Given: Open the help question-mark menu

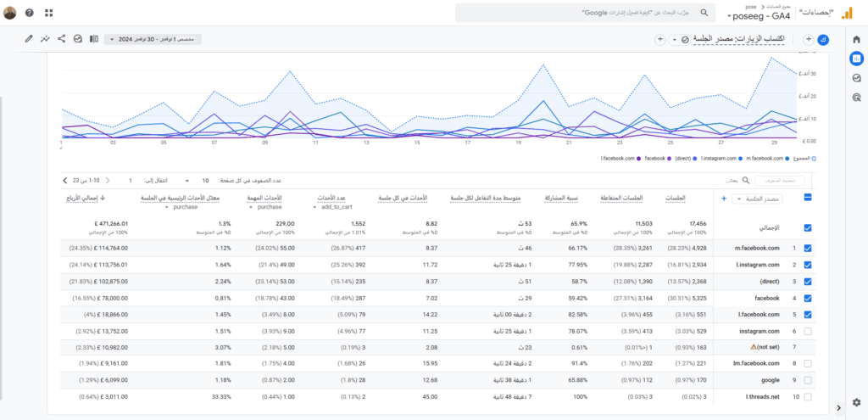Looking at the screenshot, I should point(30,13).
